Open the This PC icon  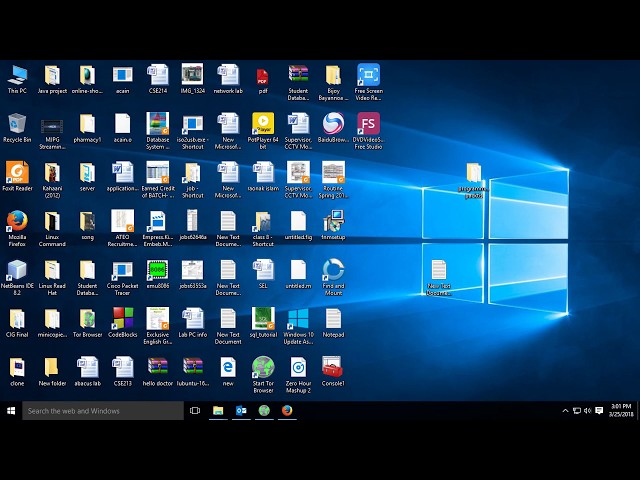(x=17, y=75)
